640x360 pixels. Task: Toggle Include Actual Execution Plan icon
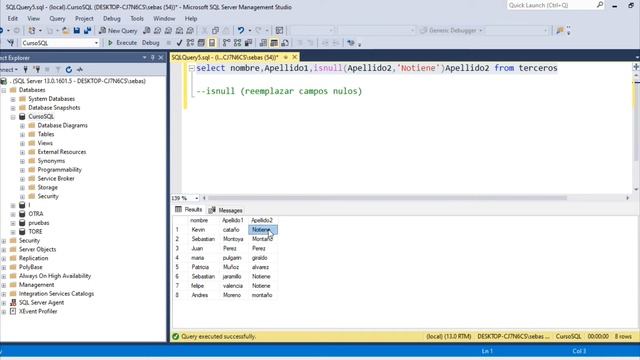(227, 43)
